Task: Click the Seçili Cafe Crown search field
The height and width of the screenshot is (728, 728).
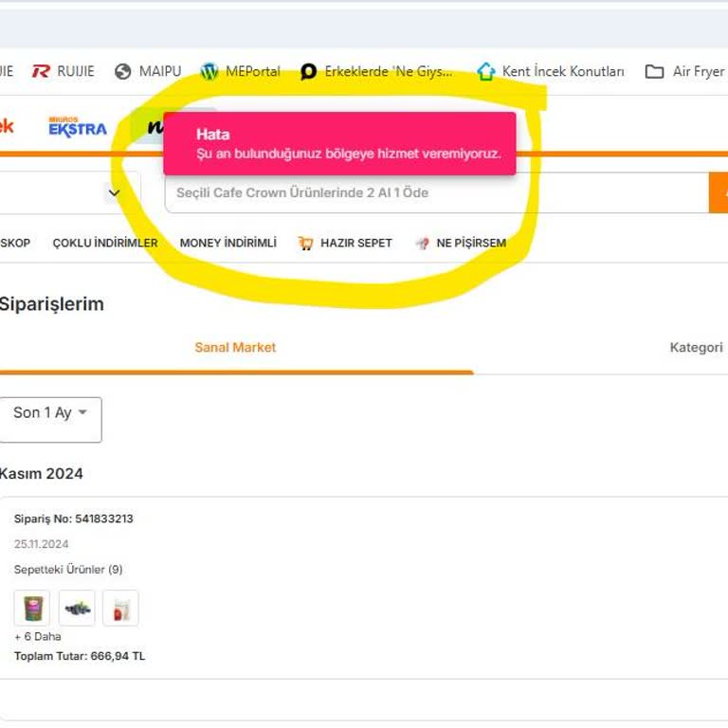Action: 436,192
